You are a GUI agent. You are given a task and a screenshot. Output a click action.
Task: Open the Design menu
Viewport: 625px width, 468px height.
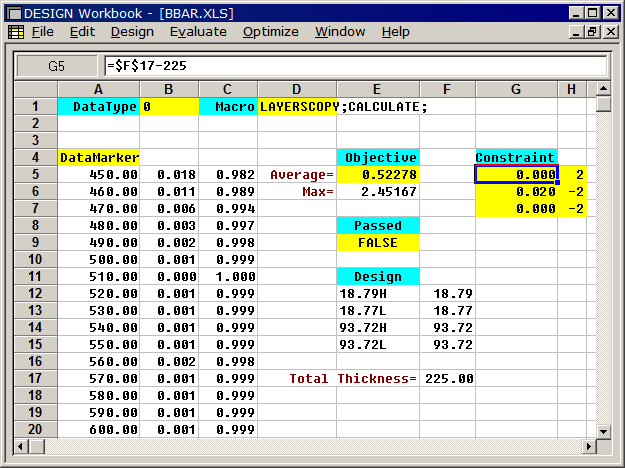click(x=132, y=31)
